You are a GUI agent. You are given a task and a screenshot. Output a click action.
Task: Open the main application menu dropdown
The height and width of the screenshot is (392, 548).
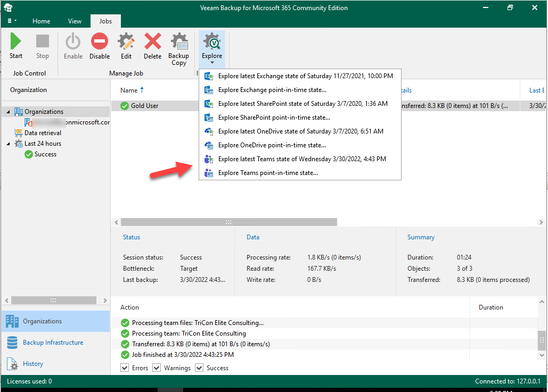12,21
